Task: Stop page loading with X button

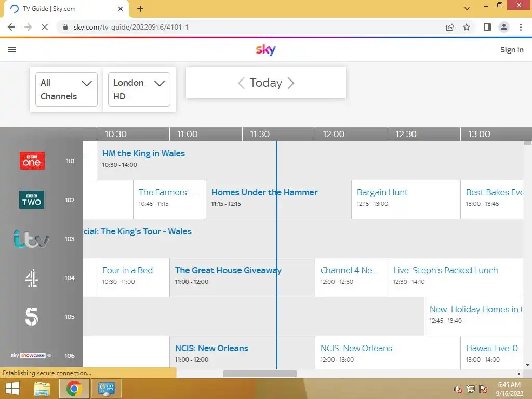Action: (45, 27)
